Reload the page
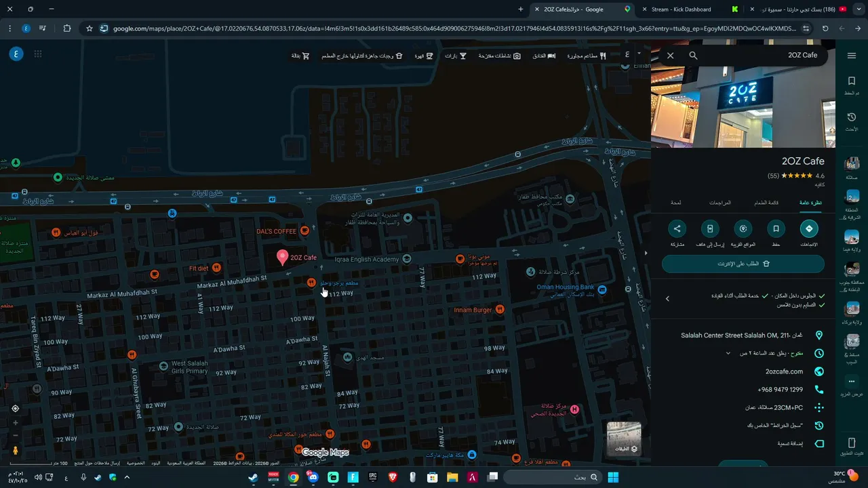Image resolution: width=868 pixels, height=488 pixels. pyautogui.click(x=825, y=28)
